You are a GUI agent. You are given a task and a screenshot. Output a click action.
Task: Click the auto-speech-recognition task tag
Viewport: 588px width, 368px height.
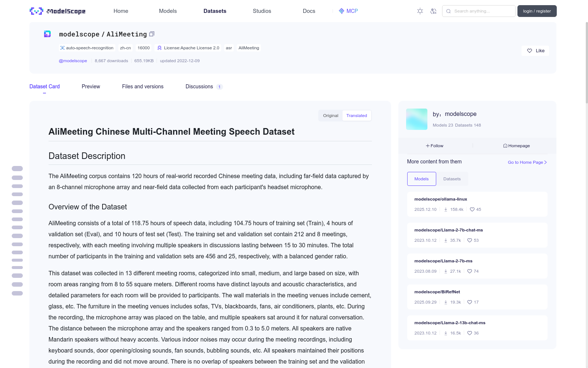point(87,48)
